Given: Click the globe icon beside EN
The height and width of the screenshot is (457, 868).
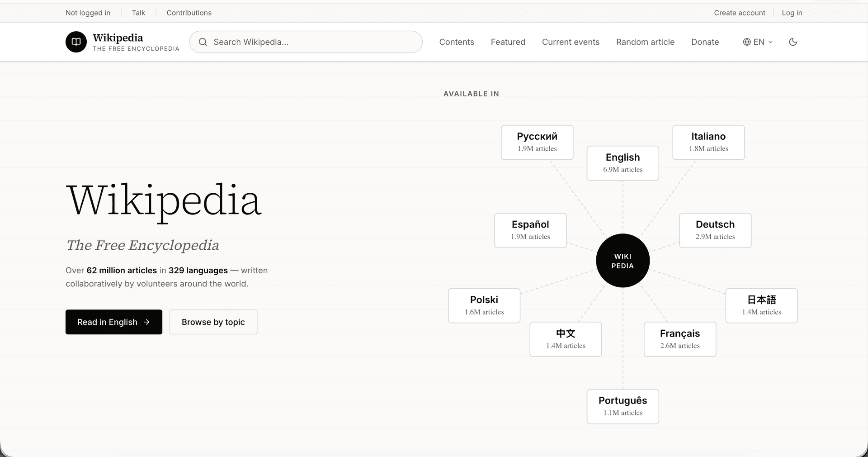Looking at the screenshot, I should [x=747, y=42].
